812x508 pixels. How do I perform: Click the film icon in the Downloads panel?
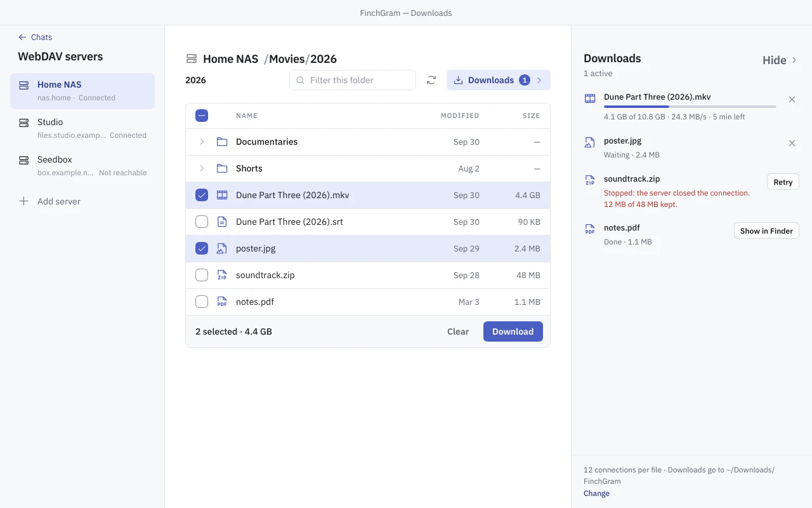(590, 98)
